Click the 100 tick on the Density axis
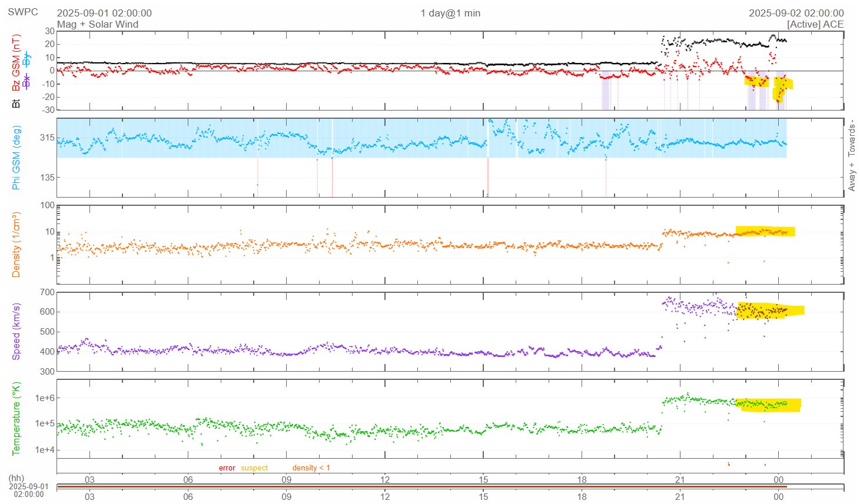The height and width of the screenshot is (504, 860). click(48, 206)
